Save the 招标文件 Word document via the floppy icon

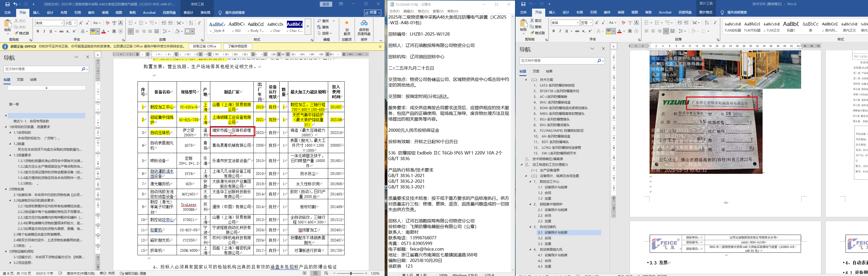tap(7, 4)
